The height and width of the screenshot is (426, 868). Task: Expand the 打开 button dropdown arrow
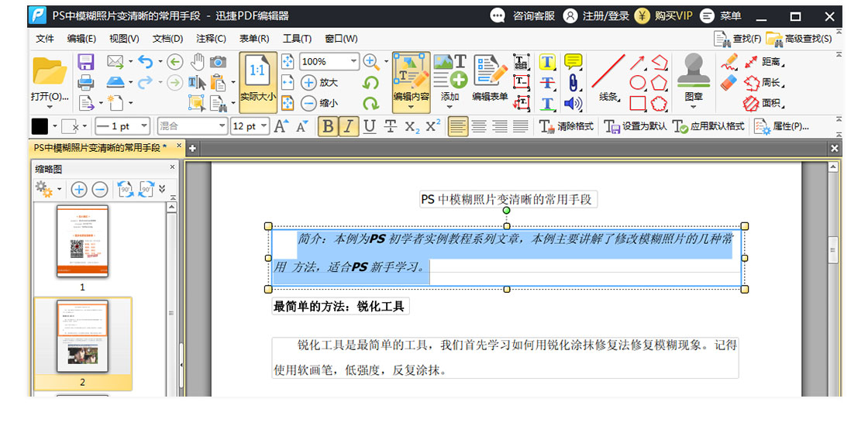[x=50, y=107]
